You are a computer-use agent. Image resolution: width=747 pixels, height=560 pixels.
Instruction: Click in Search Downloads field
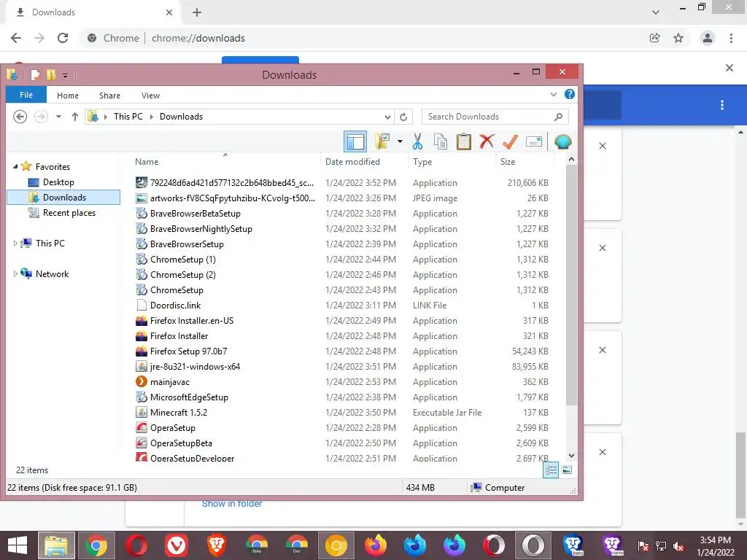[495, 117]
